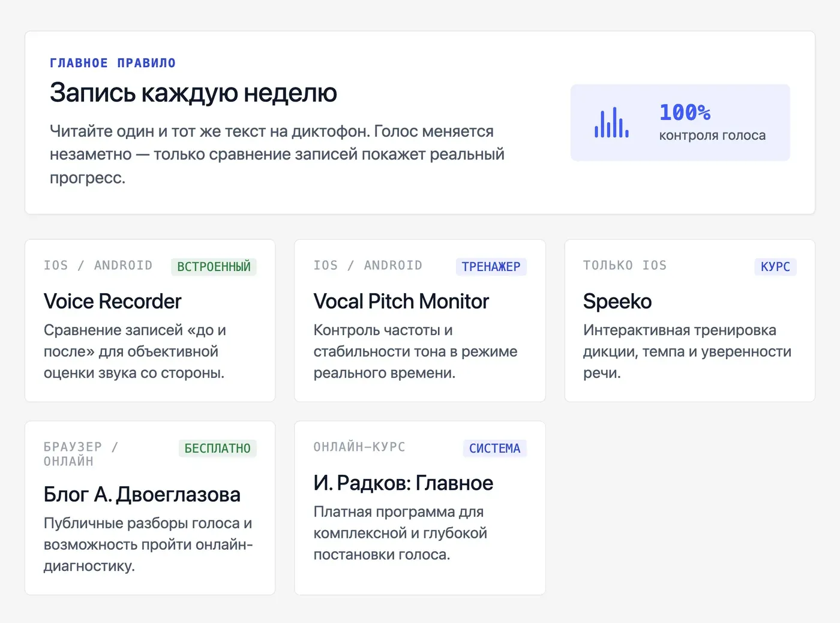The image size is (840, 623).
Task: Click the IOS / ANDROID label above Voice Recorder
Action: pyautogui.click(x=98, y=266)
